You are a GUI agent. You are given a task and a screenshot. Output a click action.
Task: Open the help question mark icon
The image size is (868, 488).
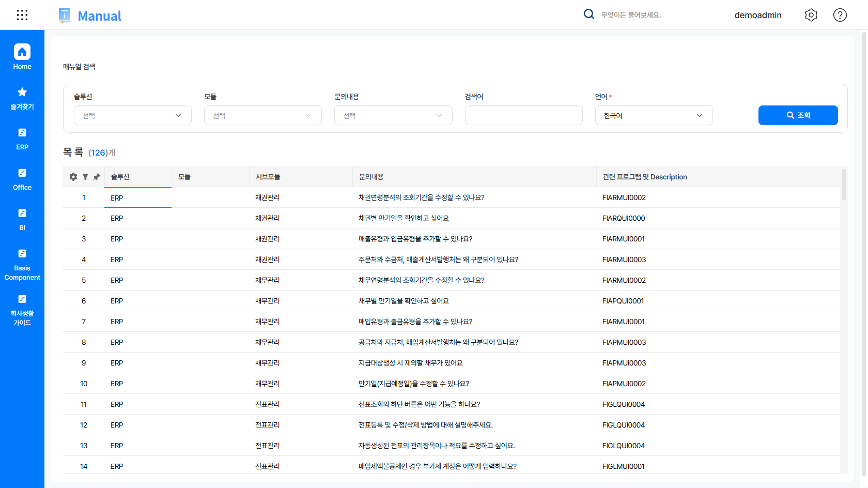point(840,15)
